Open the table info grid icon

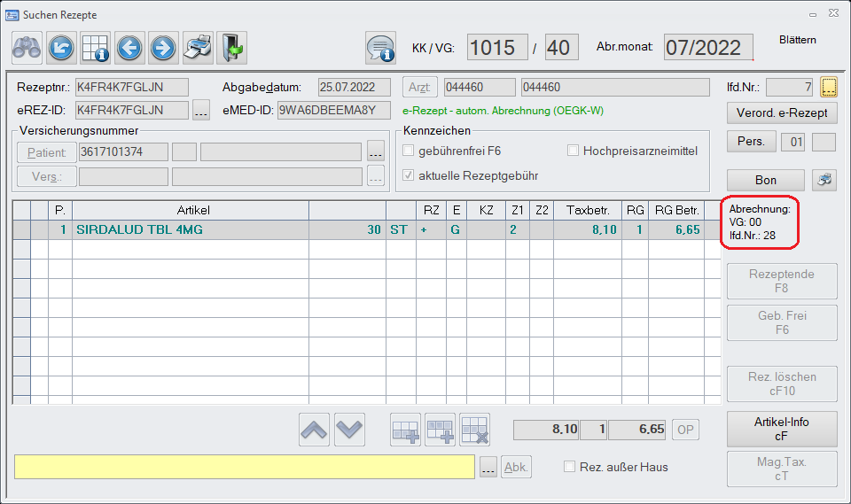(x=95, y=47)
